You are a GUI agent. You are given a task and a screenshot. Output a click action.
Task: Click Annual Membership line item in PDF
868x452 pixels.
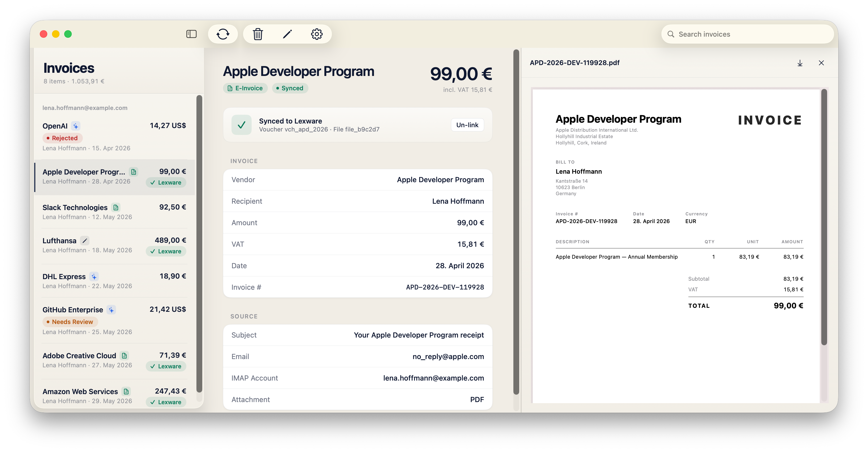[616, 257]
